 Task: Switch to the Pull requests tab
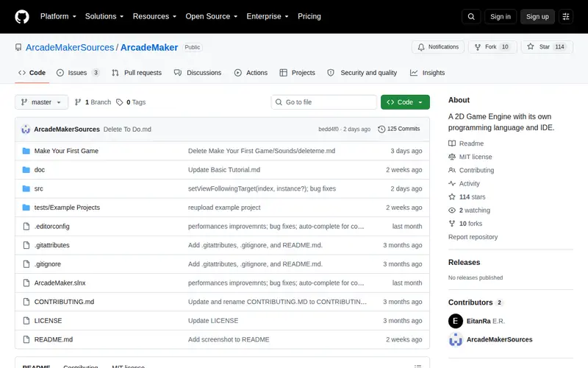(137, 73)
